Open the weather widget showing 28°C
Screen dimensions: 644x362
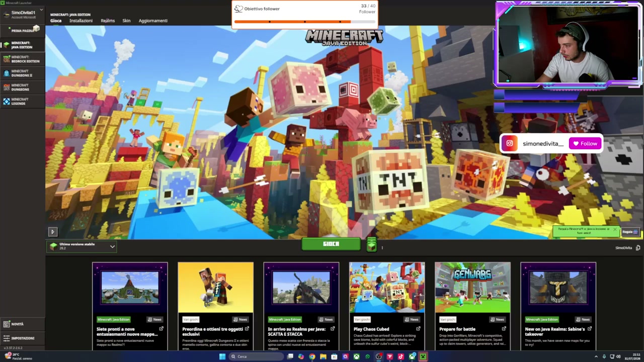click(x=19, y=356)
